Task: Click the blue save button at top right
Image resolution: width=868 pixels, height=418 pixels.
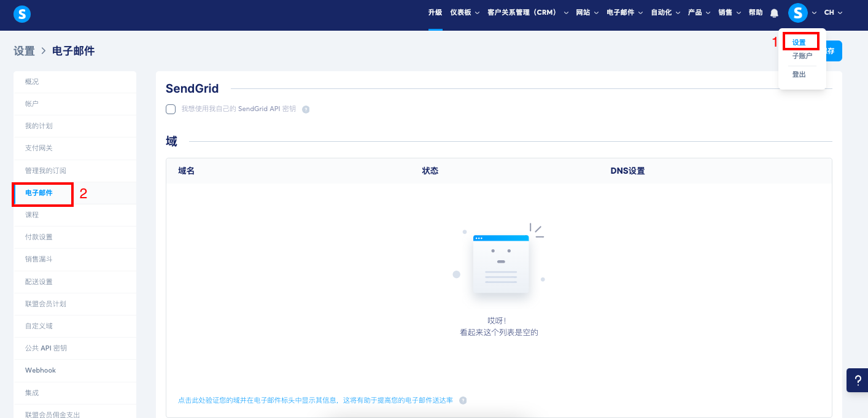Action: pos(834,51)
